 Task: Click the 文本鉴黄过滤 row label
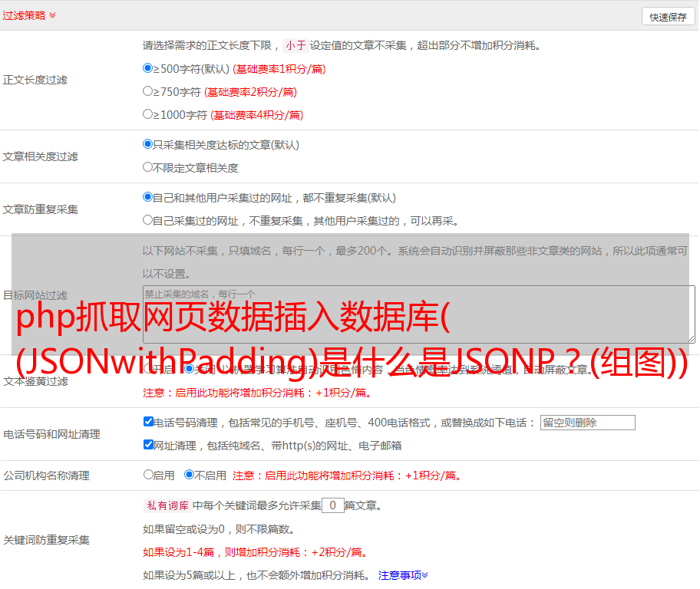[36, 381]
